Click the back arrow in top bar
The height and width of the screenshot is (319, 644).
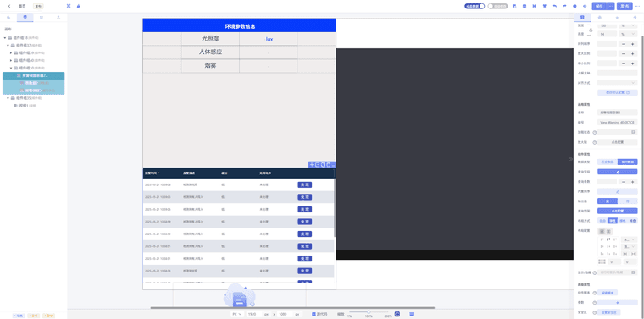click(x=9, y=6)
